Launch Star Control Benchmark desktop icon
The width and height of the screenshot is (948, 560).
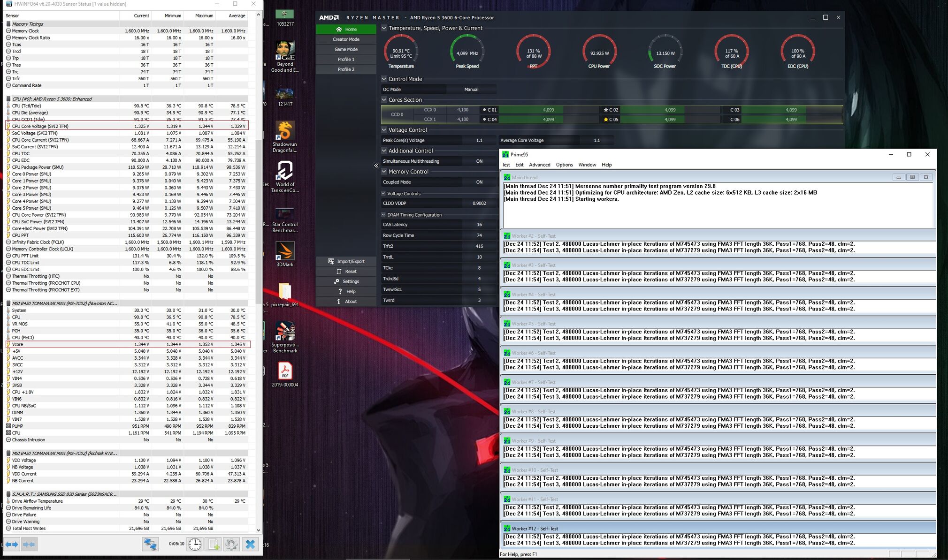tap(285, 220)
